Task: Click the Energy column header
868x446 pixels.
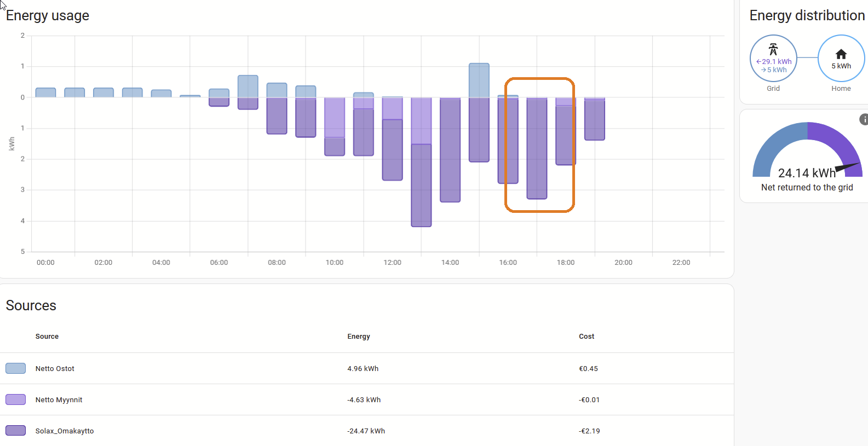Action: click(358, 337)
